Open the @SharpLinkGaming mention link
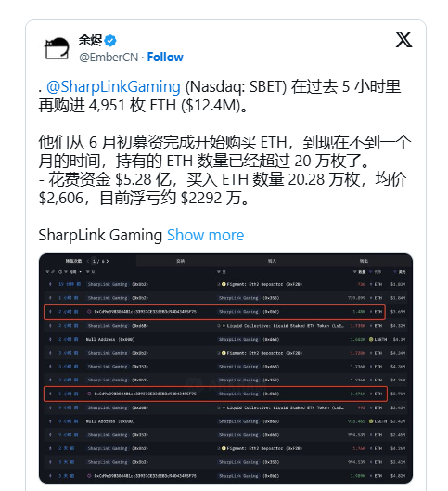 [x=113, y=86]
